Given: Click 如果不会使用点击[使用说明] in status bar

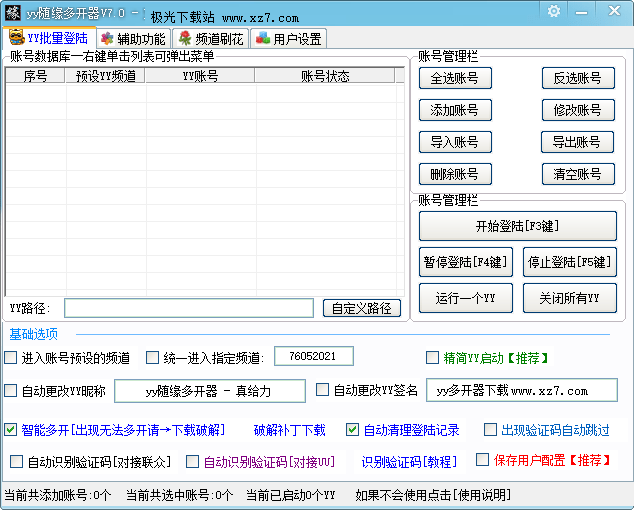Looking at the screenshot, I should 433,495.
